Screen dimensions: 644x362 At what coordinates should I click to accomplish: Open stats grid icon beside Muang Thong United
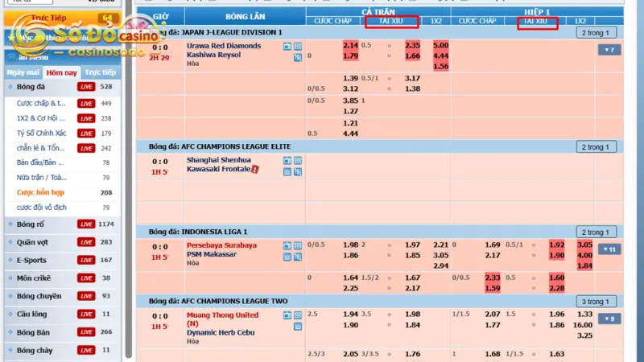coord(298,315)
